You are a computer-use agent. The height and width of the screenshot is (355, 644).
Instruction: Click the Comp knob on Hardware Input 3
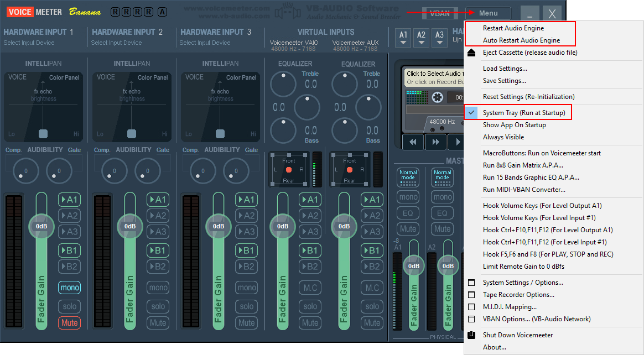[203, 171]
